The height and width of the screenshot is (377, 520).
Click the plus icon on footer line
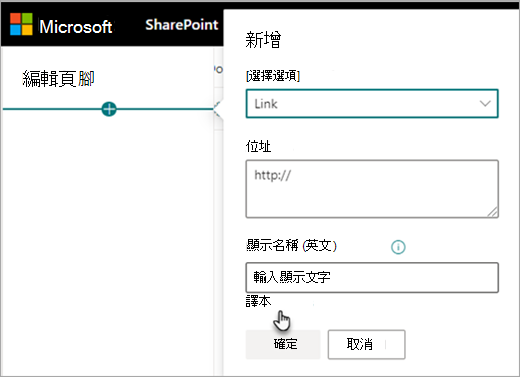[x=109, y=109]
